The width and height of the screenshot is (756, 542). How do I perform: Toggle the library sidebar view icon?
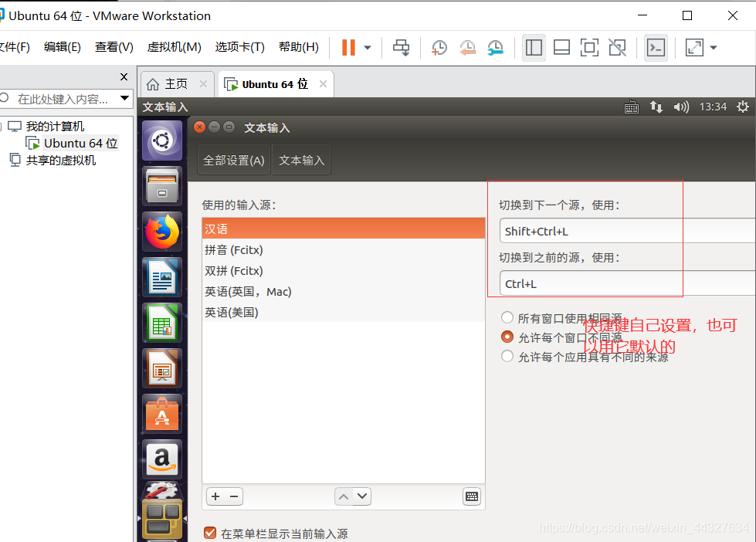tap(534, 47)
